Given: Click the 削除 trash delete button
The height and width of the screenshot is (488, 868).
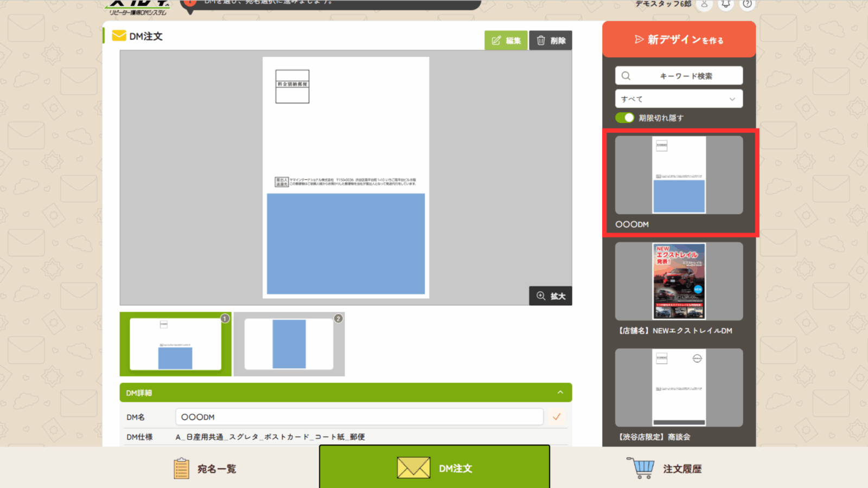Looking at the screenshot, I should tap(551, 41).
